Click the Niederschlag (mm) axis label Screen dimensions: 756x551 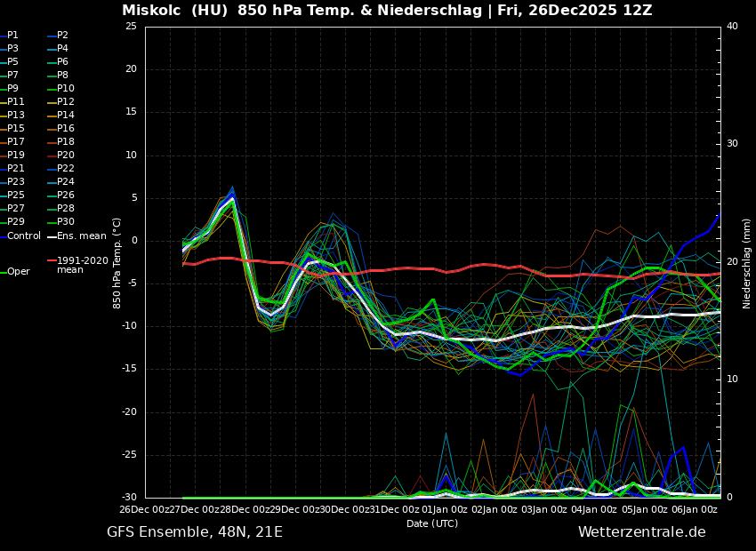(x=747, y=263)
